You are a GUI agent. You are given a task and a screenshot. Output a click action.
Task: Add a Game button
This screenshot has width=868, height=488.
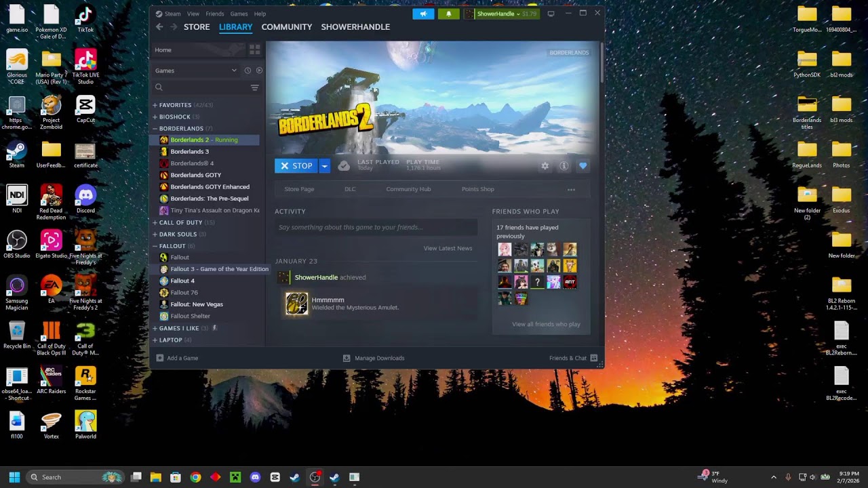click(177, 358)
